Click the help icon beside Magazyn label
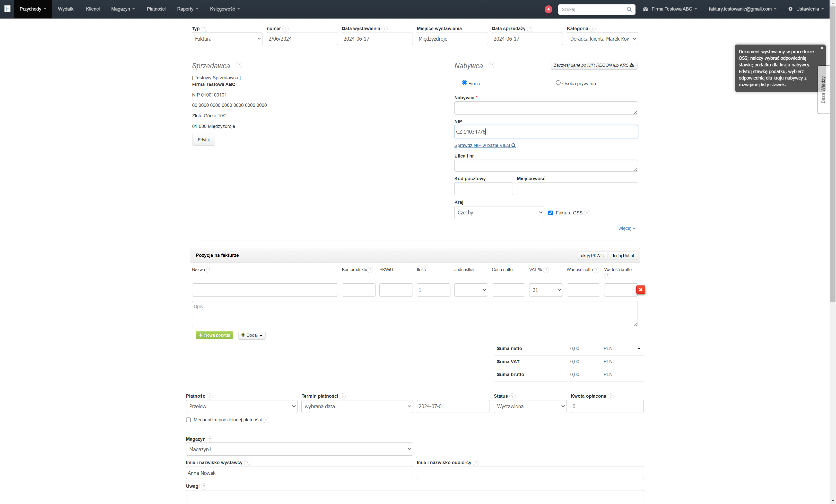This screenshot has width=836, height=504. point(210,439)
